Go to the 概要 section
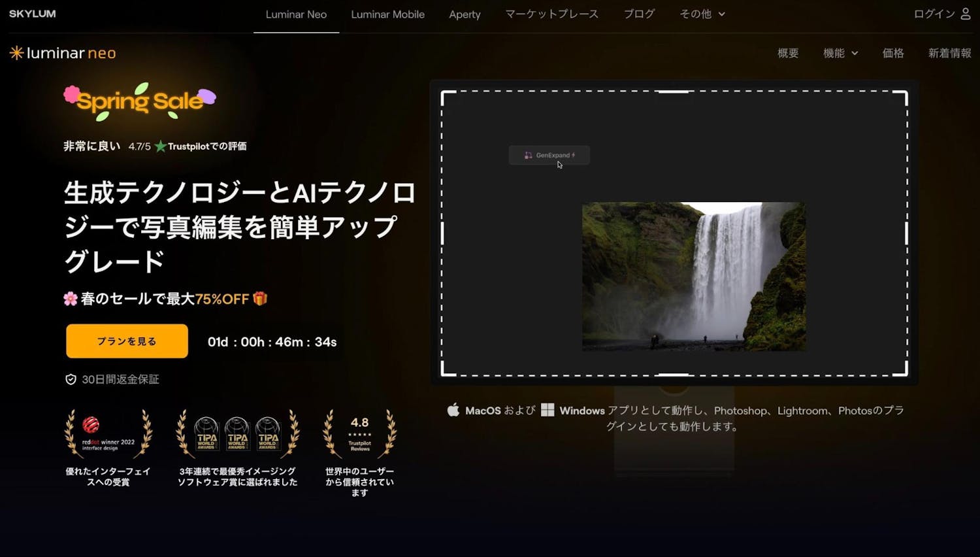 click(x=788, y=53)
